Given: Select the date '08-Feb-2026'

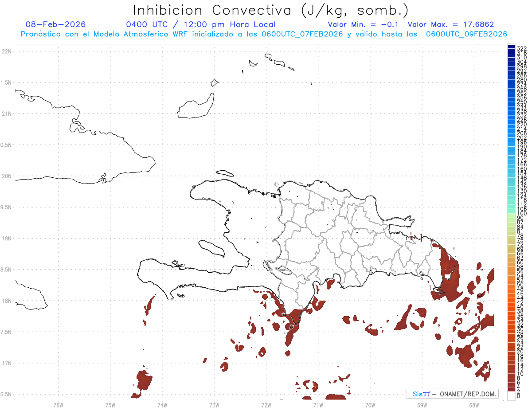Looking at the screenshot, I should coord(56,24).
